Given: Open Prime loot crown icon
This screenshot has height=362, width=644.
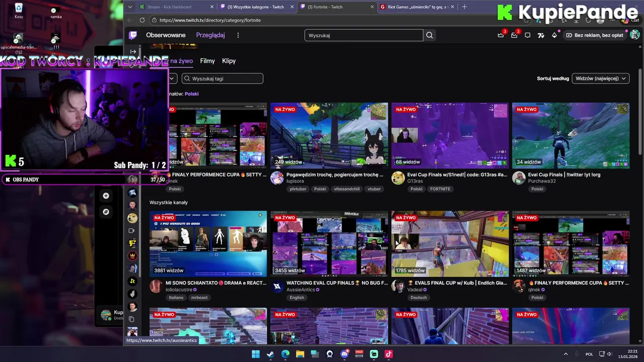Looking at the screenshot, I should [x=501, y=35].
